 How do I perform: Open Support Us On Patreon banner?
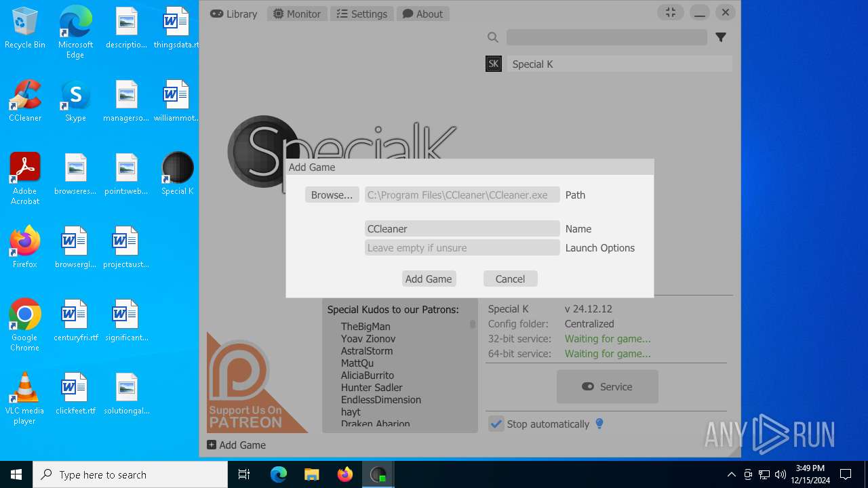point(257,382)
